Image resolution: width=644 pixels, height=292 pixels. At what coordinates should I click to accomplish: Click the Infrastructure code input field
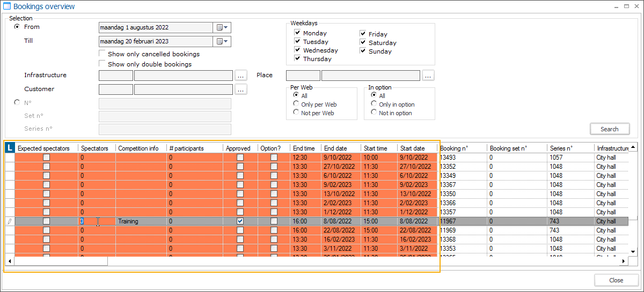coord(116,76)
